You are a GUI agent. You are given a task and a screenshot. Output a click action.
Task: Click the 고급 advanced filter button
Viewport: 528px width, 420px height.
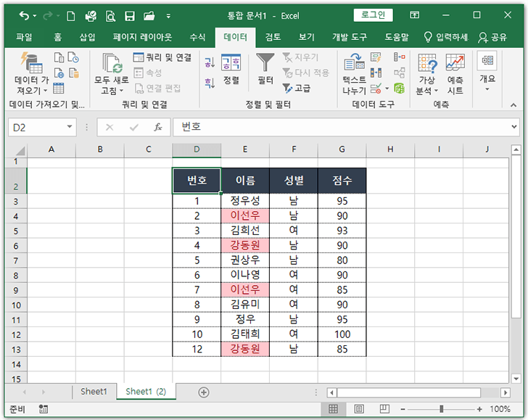pos(297,88)
